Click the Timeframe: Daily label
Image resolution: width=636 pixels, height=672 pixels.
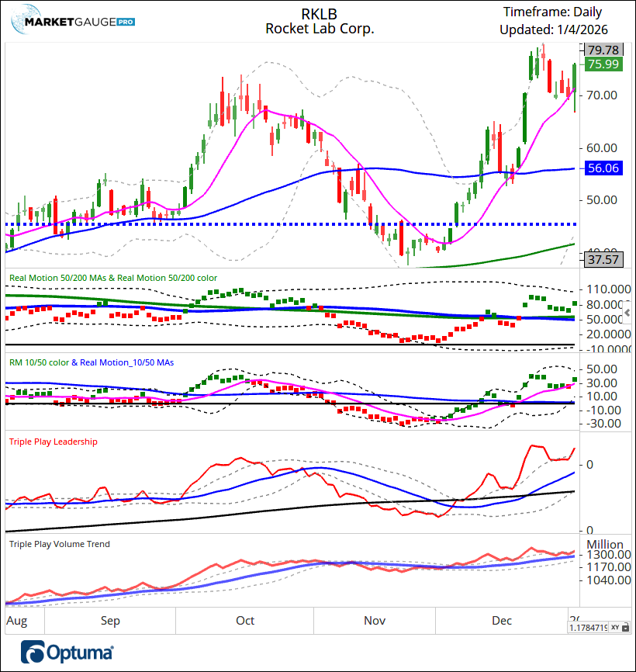552,12
